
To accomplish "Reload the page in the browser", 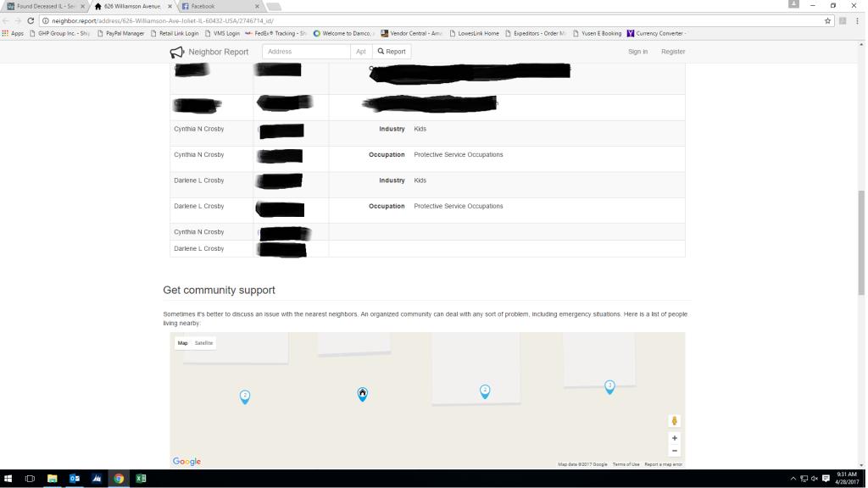I will click(x=31, y=20).
